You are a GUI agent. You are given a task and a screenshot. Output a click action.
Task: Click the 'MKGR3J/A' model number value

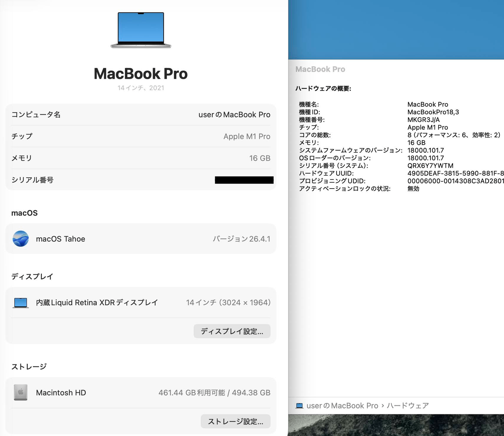pos(423,120)
